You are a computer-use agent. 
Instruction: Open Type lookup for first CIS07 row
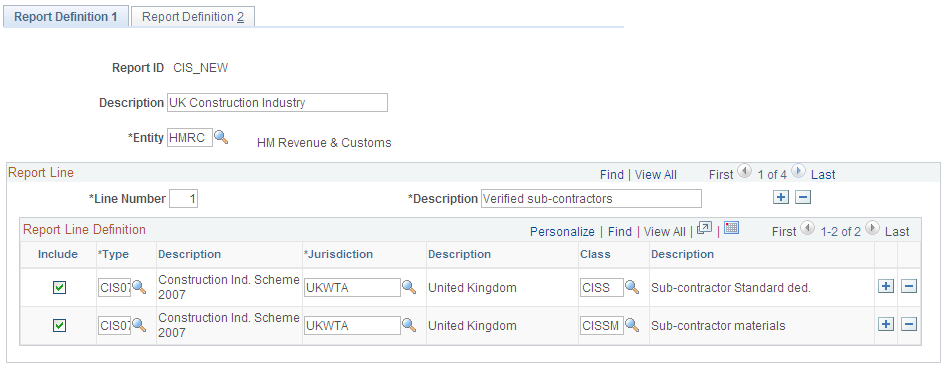[139, 287]
